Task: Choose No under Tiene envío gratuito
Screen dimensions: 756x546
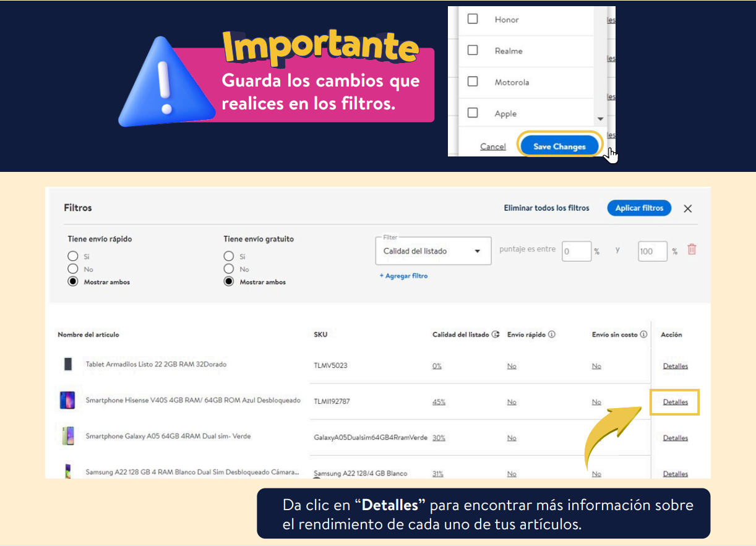Action: 229,269
